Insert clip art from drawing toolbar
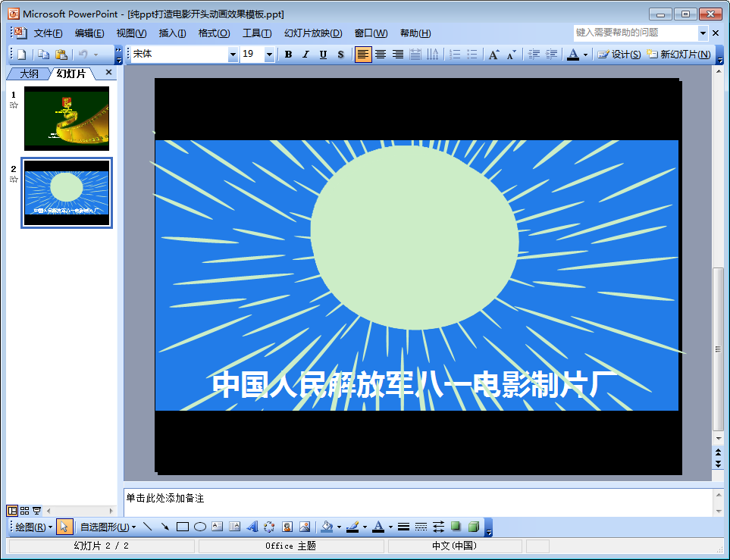Screen dimensions: 730x560 (x=287, y=527)
